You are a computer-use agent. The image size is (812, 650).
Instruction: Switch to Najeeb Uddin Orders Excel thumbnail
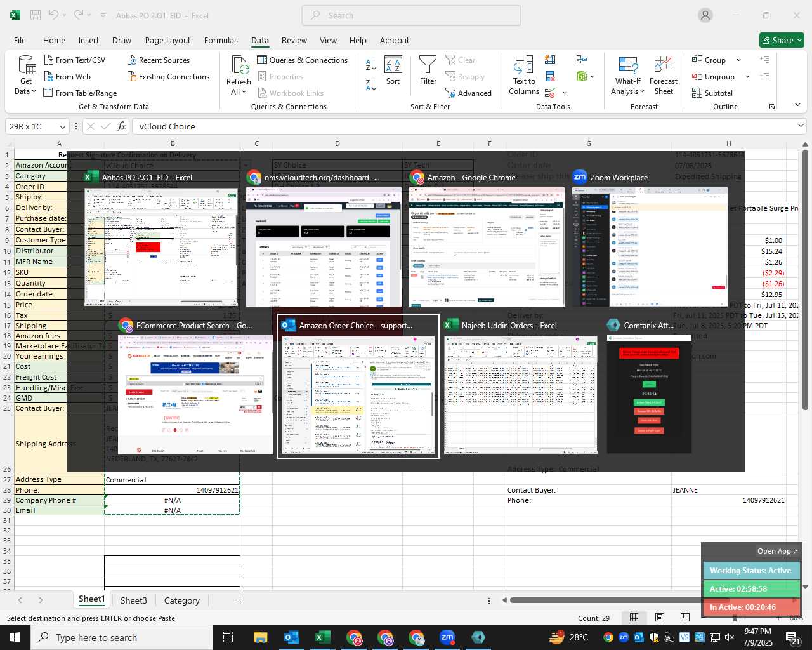[521, 394]
